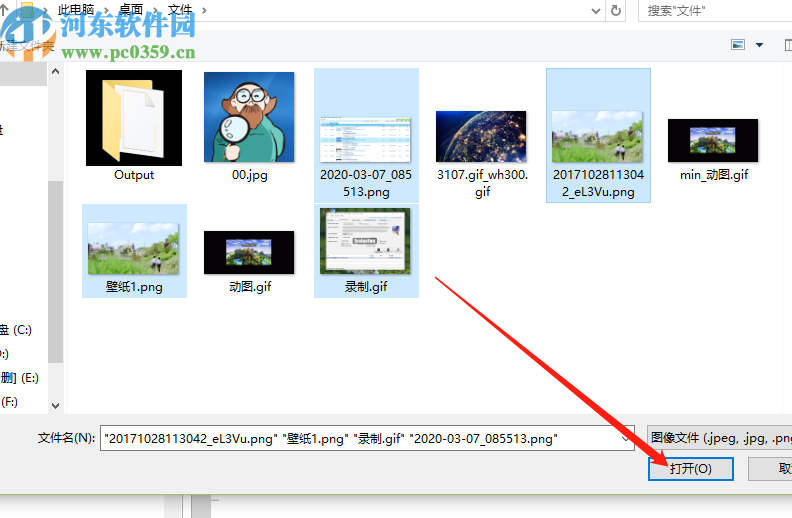Screen dimensions: 792x518
Task: Click the change view icon
Action: [738, 45]
